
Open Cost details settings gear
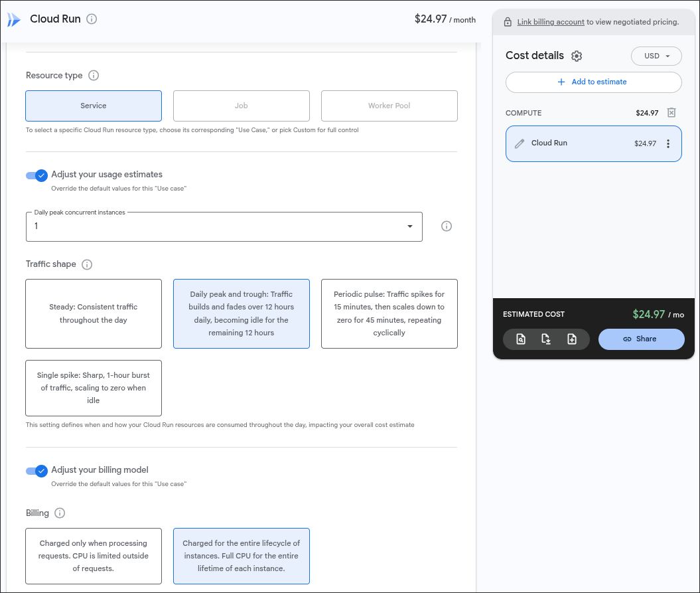[577, 56]
